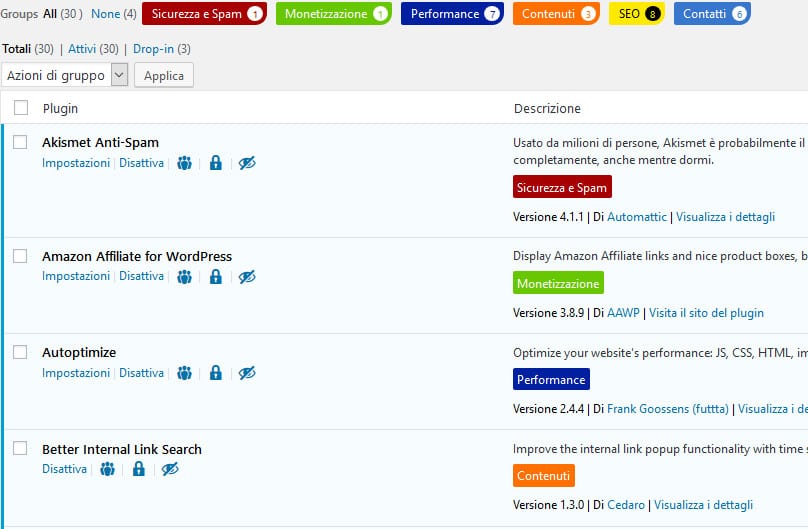808x529 pixels.
Task: Click the Akismet Anti-Spam plugin title
Action: (100, 142)
